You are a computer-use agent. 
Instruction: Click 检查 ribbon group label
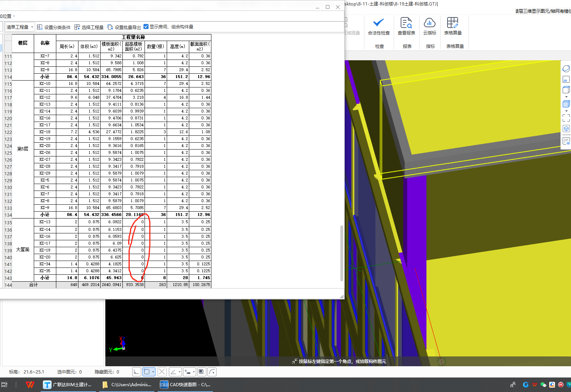379,46
